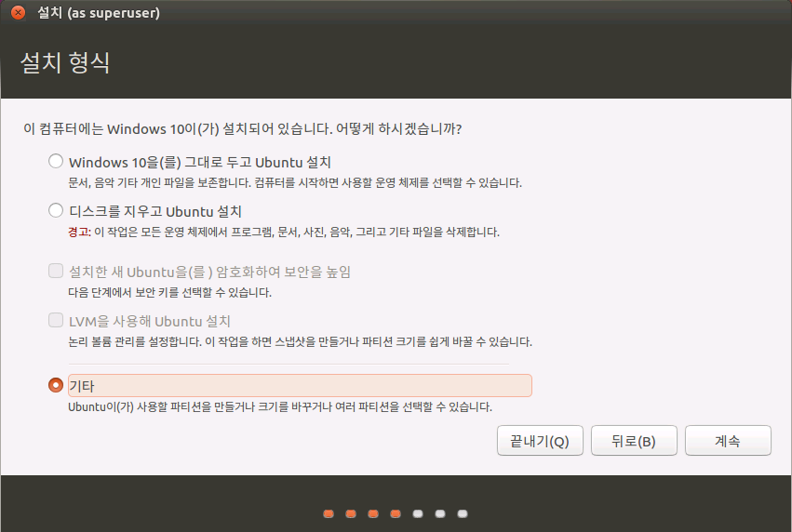Select 'Windows 10을(를) 그대로 두고 Ubuntu 설치' radio button

[56, 162]
